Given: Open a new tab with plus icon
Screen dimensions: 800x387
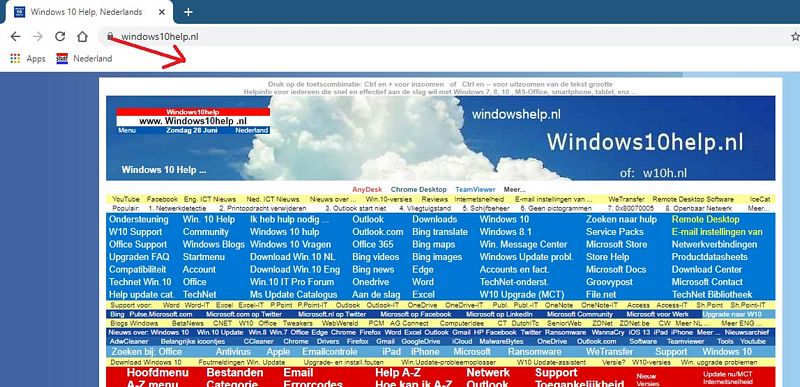Looking at the screenshot, I should point(188,12).
